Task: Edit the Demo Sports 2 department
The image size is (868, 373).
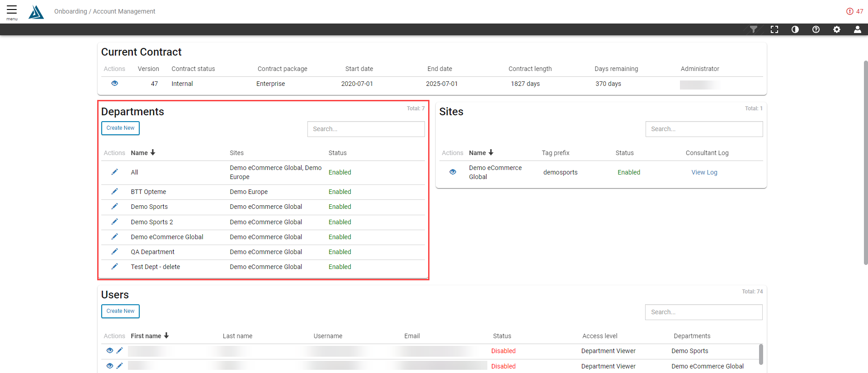Action: pos(115,222)
